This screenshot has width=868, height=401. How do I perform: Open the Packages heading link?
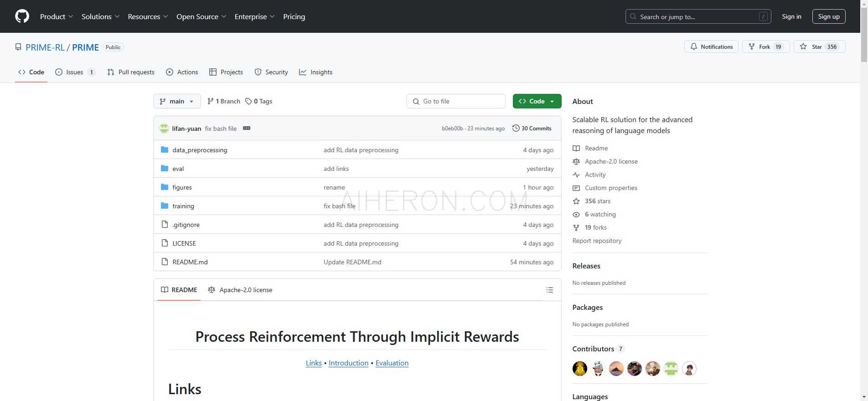[588, 307]
